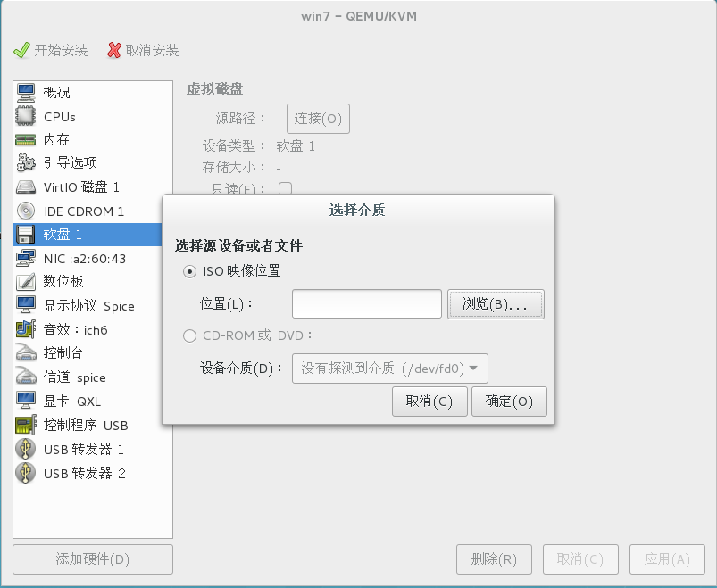Select the '引导选项' list row text
This screenshot has height=588, width=717.
point(71,162)
